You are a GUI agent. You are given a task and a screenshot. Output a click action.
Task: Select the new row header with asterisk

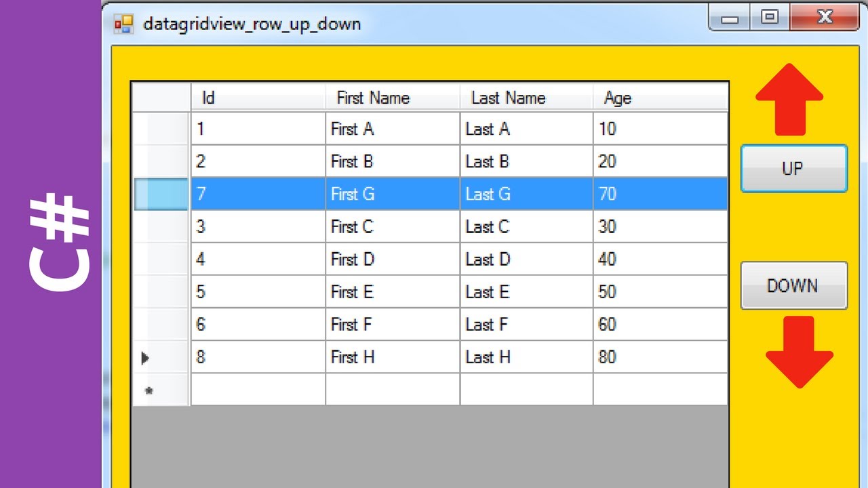(x=161, y=389)
